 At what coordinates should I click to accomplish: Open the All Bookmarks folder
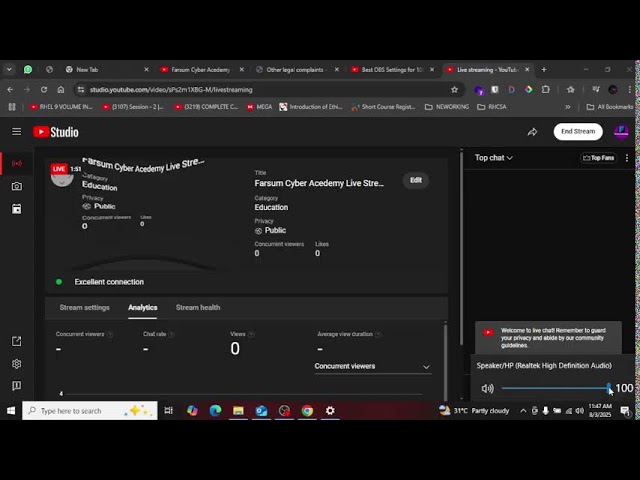click(x=609, y=107)
